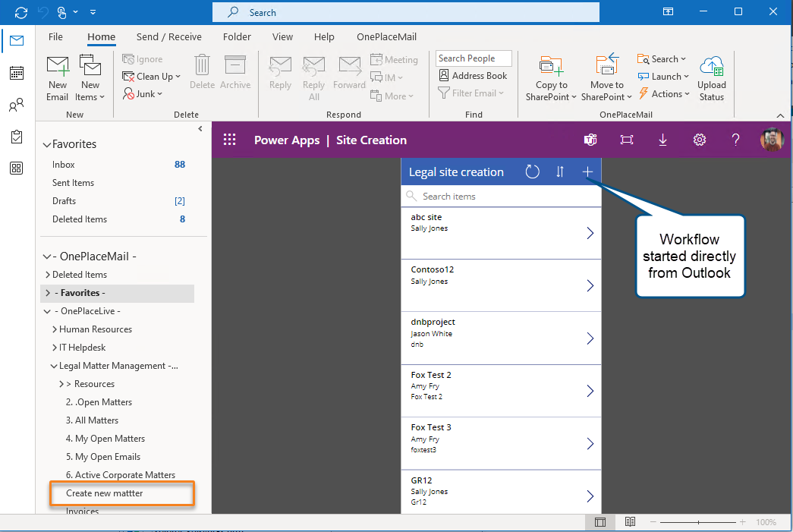The width and height of the screenshot is (793, 532).
Task: Click the Ignore conversation button
Action: pos(143,59)
